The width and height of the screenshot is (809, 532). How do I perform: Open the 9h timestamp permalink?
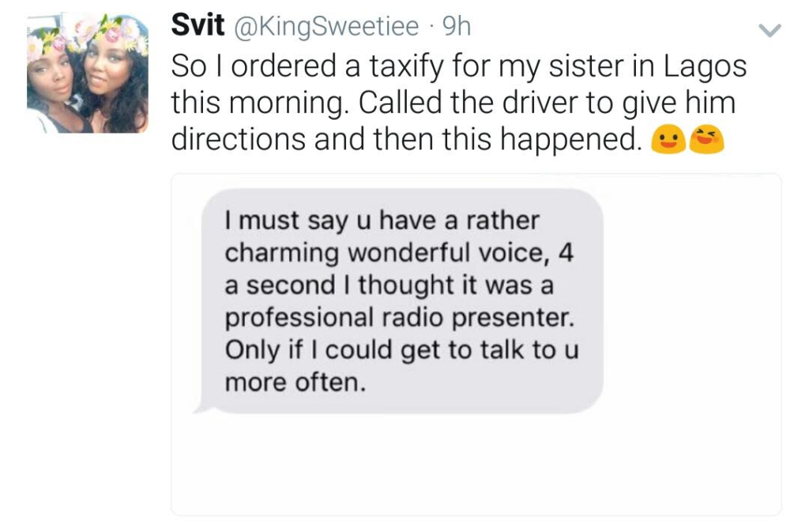(x=457, y=26)
